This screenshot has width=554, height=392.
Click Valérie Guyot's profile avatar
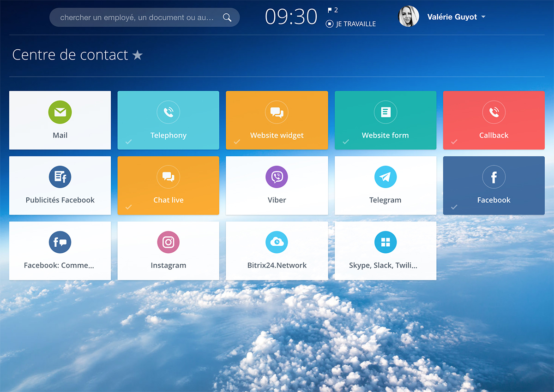click(x=409, y=17)
